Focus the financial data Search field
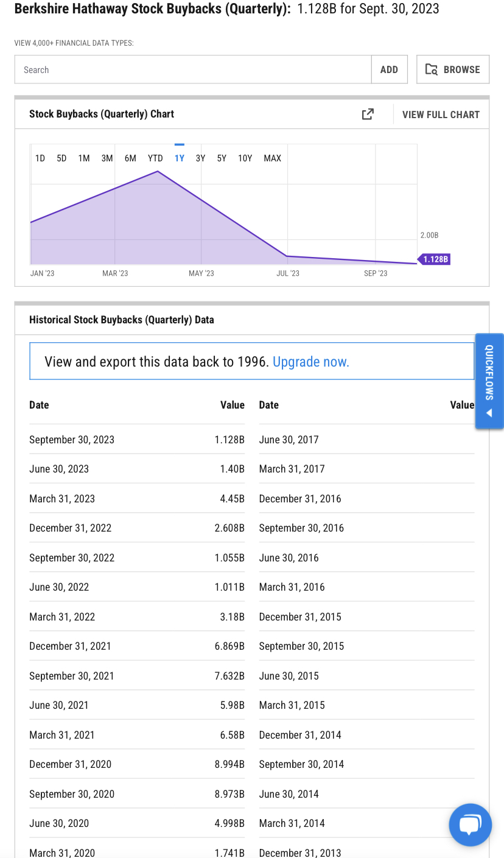 click(193, 69)
